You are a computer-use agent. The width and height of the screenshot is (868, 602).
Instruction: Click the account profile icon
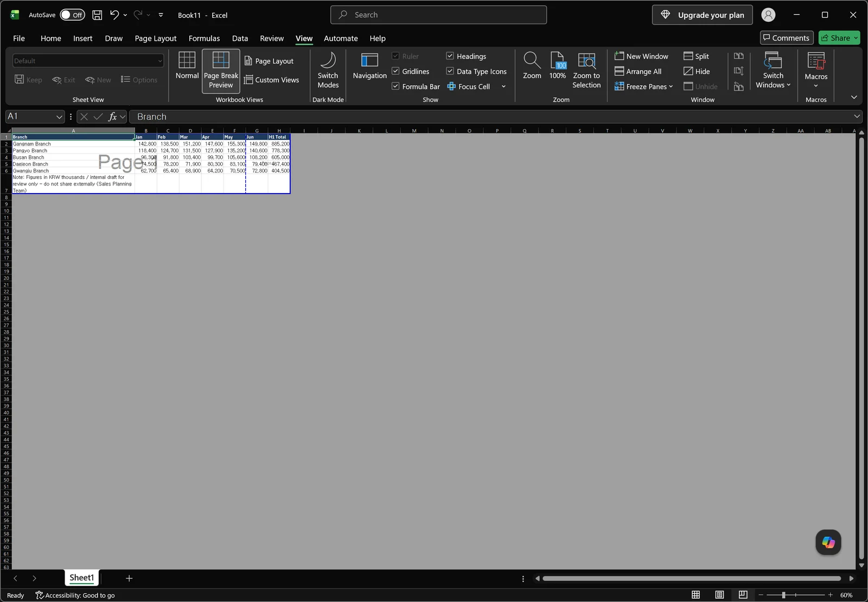[x=768, y=15]
